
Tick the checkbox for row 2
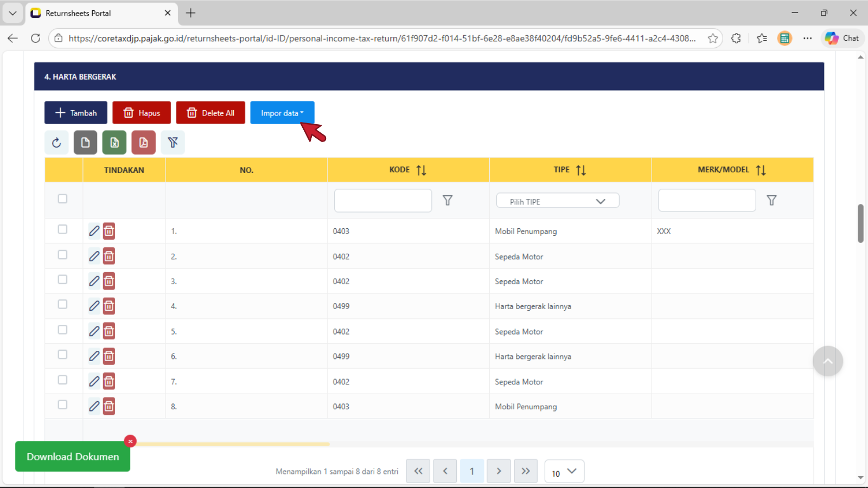63,255
